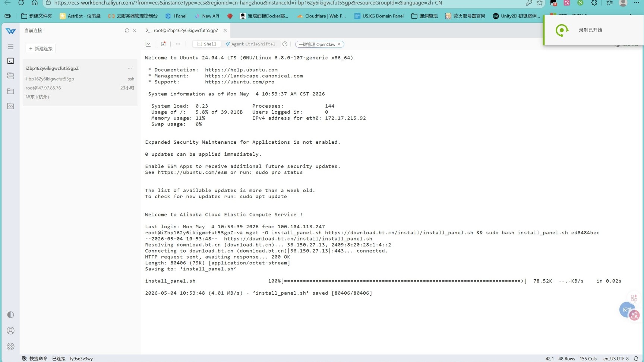
Task: Open the browser profile avatar
Action: click(623, 3)
